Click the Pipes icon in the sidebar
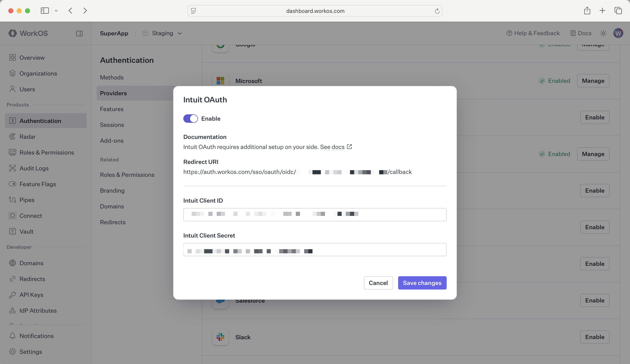The image size is (630, 364). (x=12, y=200)
